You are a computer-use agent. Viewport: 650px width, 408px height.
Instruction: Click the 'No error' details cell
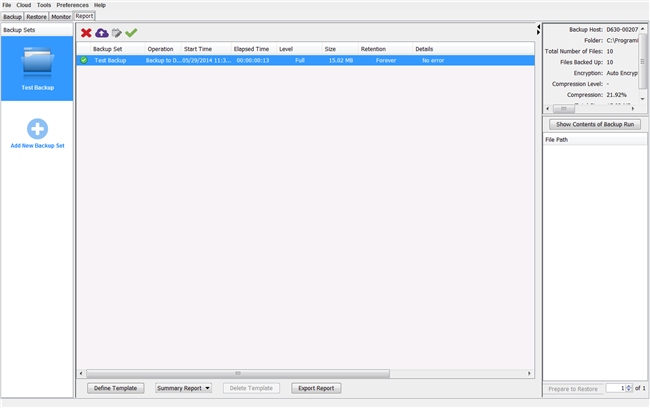(x=433, y=60)
